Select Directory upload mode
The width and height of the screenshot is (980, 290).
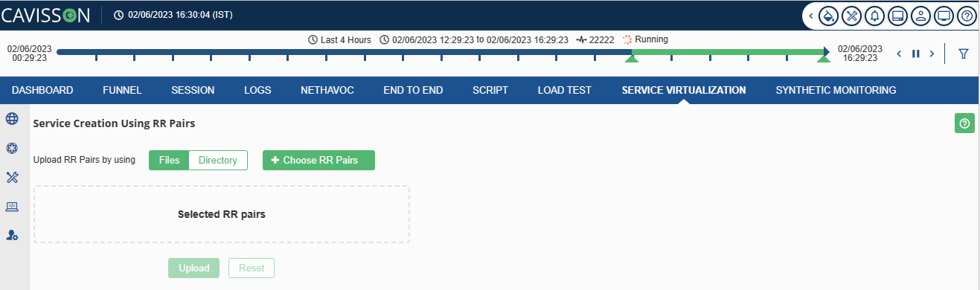pyautogui.click(x=218, y=160)
